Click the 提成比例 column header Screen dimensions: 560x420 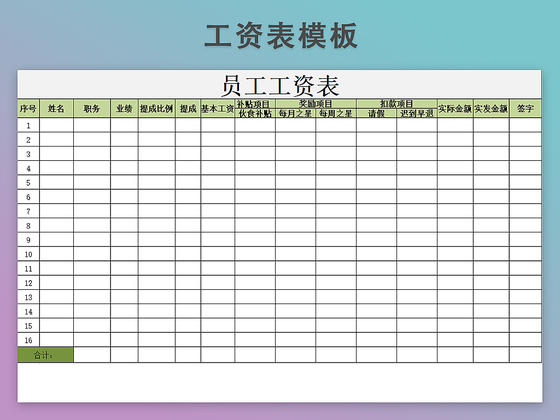click(x=156, y=108)
